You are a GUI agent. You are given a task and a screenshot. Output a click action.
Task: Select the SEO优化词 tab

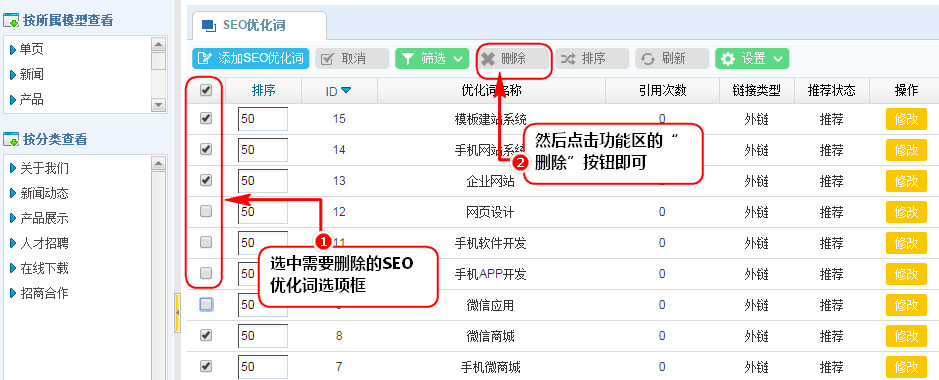click(x=259, y=25)
